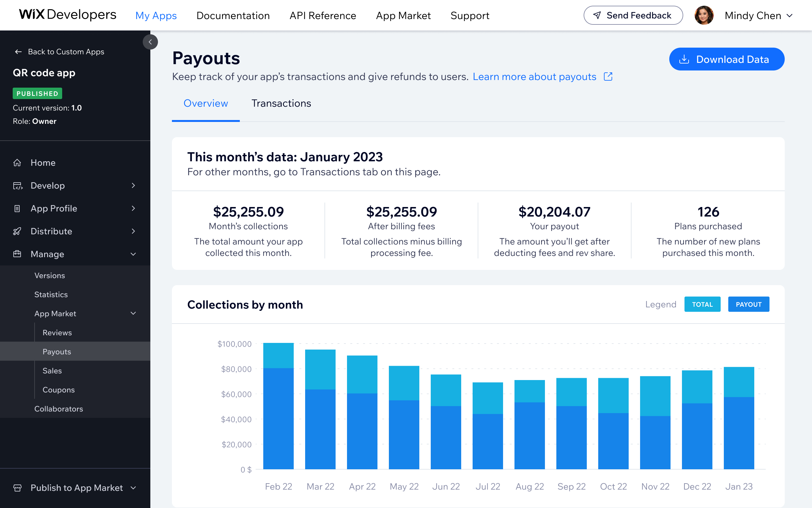This screenshot has width=812, height=508.
Task: Click the Collections by month heading
Action: 245,304
